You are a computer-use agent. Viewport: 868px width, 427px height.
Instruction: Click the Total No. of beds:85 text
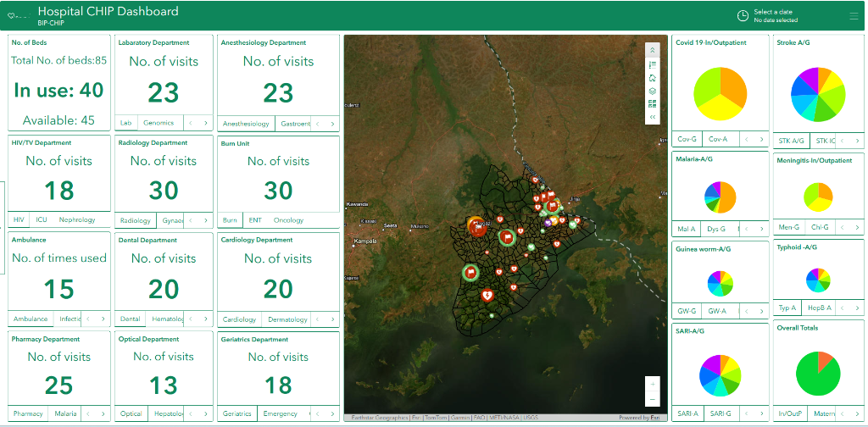coord(58,60)
